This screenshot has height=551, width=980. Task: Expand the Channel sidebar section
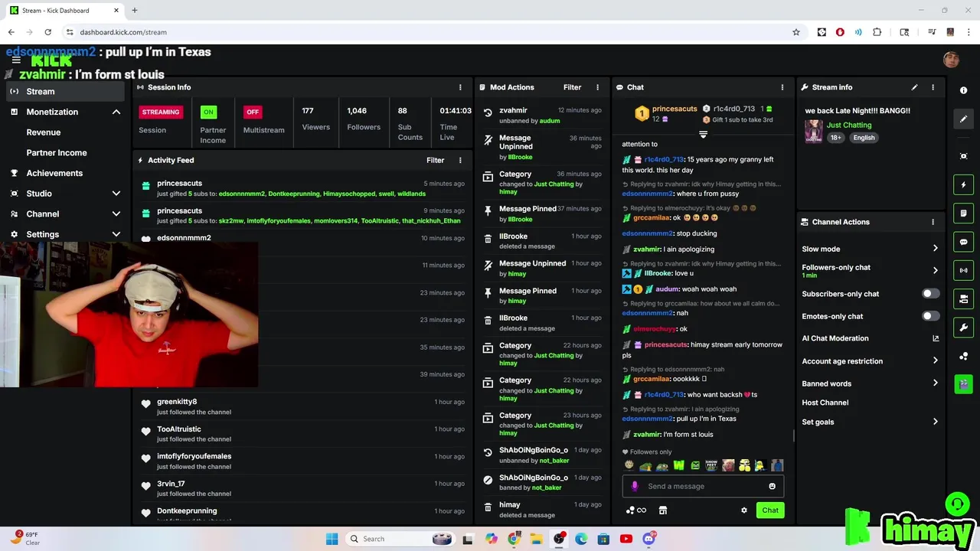[x=116, y=214]
